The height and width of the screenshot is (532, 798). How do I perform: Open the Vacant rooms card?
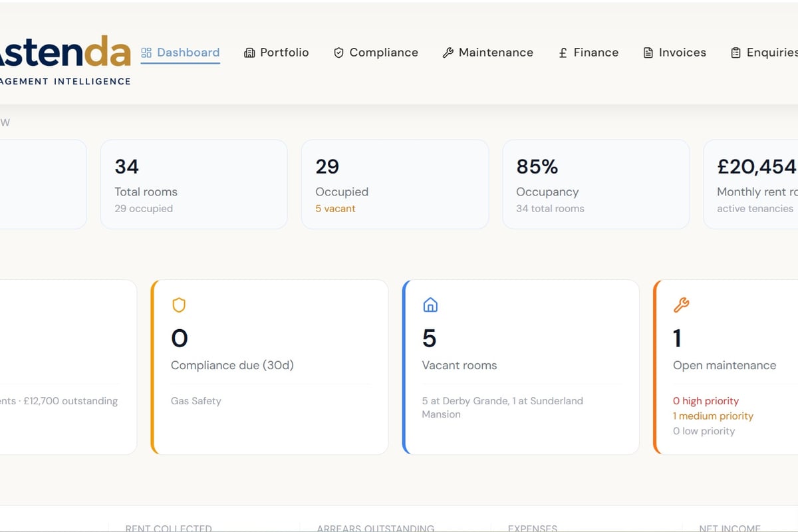[521, 367]
